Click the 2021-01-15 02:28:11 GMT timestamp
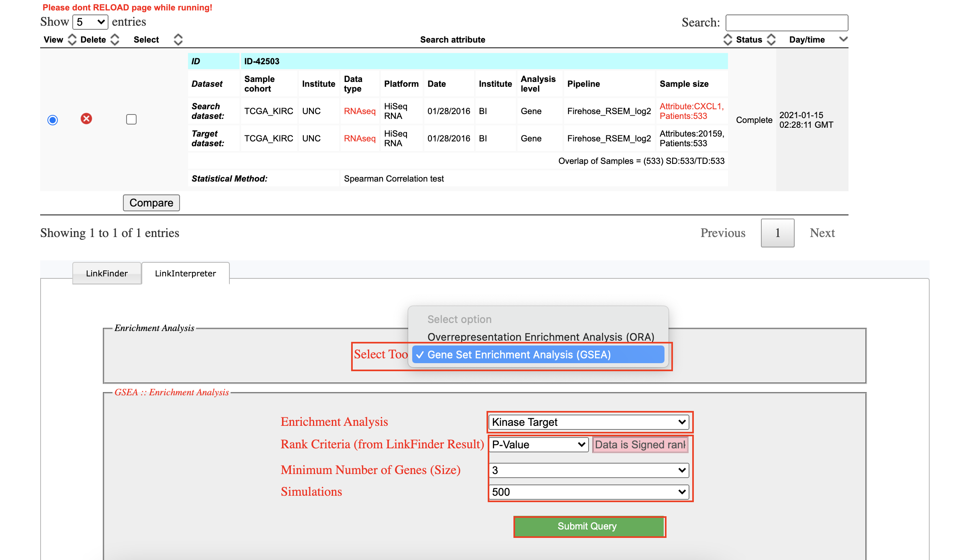This screenshot has height=560, width=961. [x=806, y=120]
